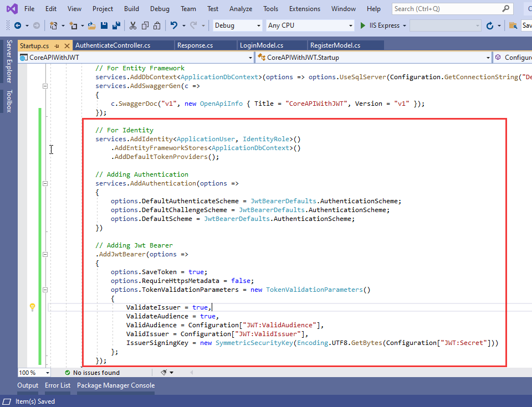This screenshot has width=532, height=407.
Task: Click the IIS Express run button label
Action: point(385,25)
